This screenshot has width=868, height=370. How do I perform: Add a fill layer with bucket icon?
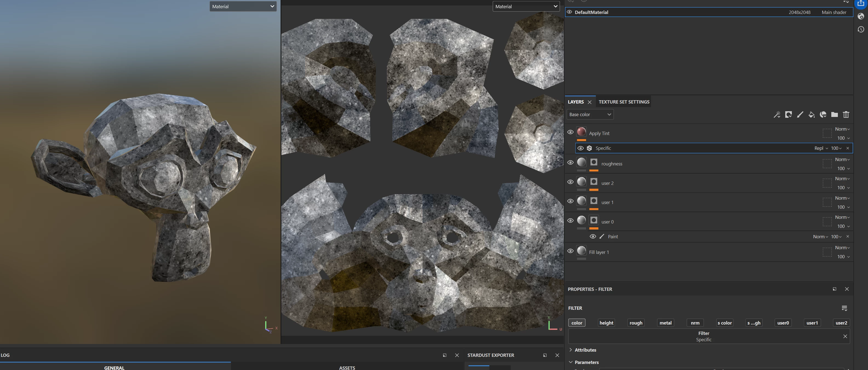[811, 115]
